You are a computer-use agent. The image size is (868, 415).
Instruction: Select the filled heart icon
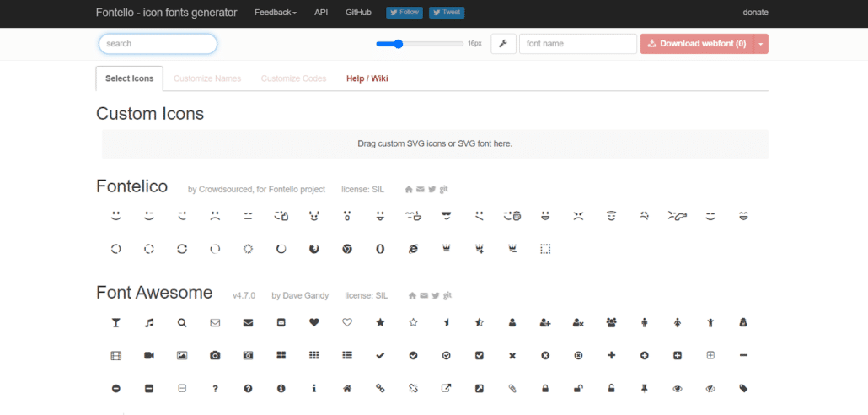pos(313,322)
